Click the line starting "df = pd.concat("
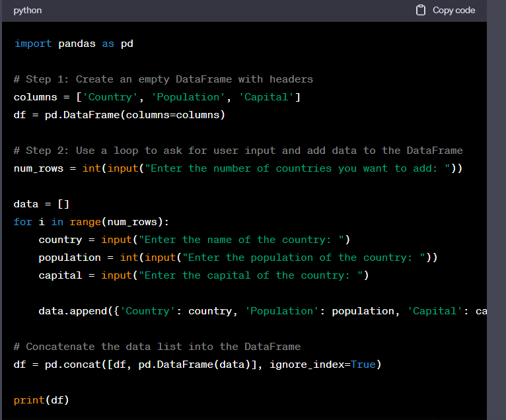Screen dimensions: 506x420 tap(198, 364)
